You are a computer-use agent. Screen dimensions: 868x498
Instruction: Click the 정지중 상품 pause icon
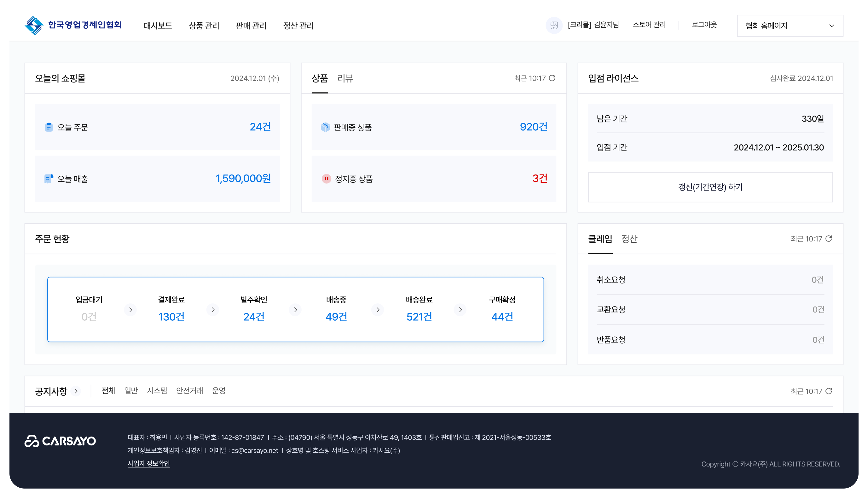click(x=326, y=179)
